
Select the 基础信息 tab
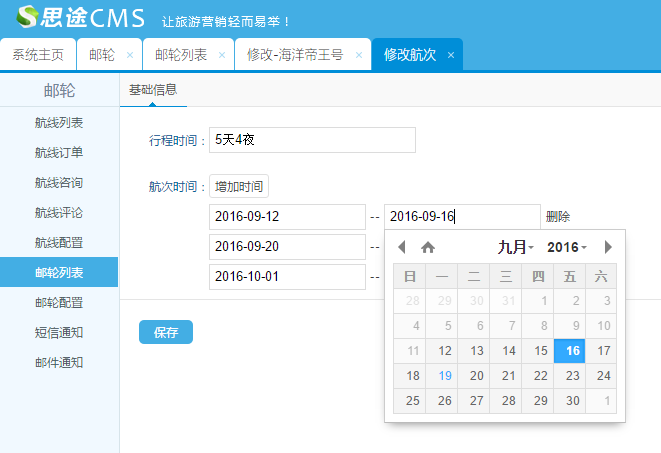pos(153,89)
